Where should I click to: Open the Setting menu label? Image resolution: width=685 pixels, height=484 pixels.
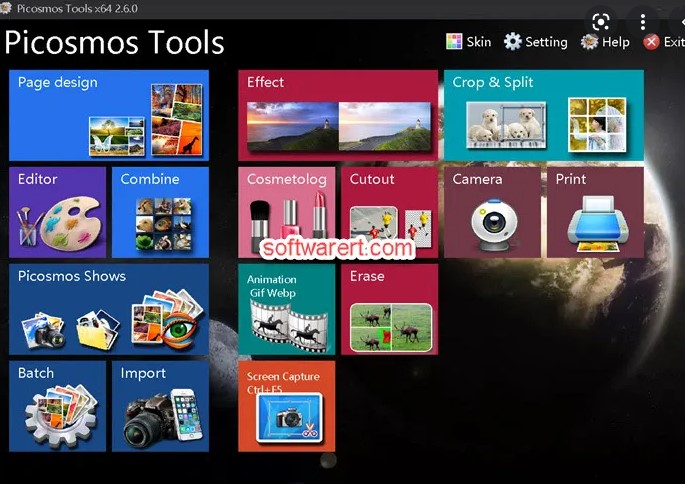tap(547, 42)
